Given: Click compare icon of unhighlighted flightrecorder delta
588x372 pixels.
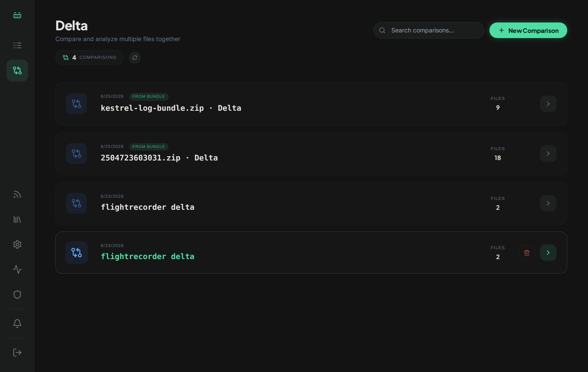Looking at the screenshot, I should tap(77, 203).
